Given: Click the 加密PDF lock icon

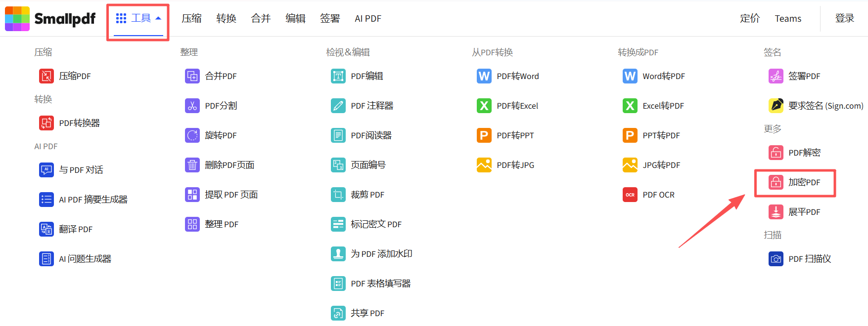Looking at the screenshot, I should 776,182.
